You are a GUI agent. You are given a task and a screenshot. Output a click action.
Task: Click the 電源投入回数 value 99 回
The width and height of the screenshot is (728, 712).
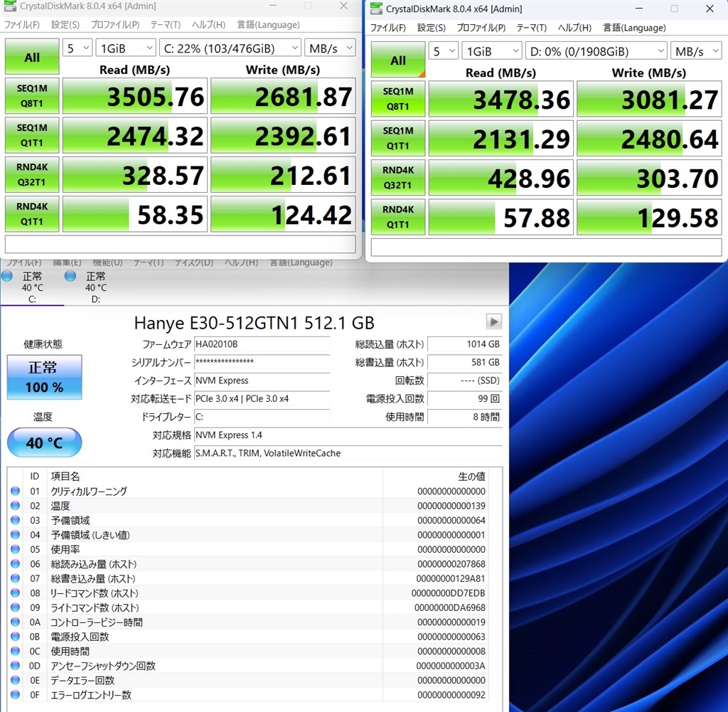(465, 398)
